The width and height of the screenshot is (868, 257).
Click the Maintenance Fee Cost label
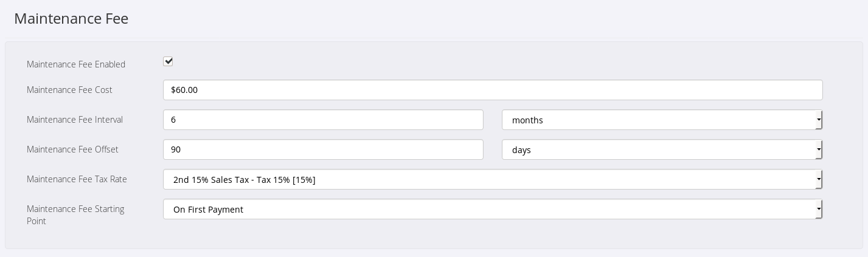pos(69,90)
